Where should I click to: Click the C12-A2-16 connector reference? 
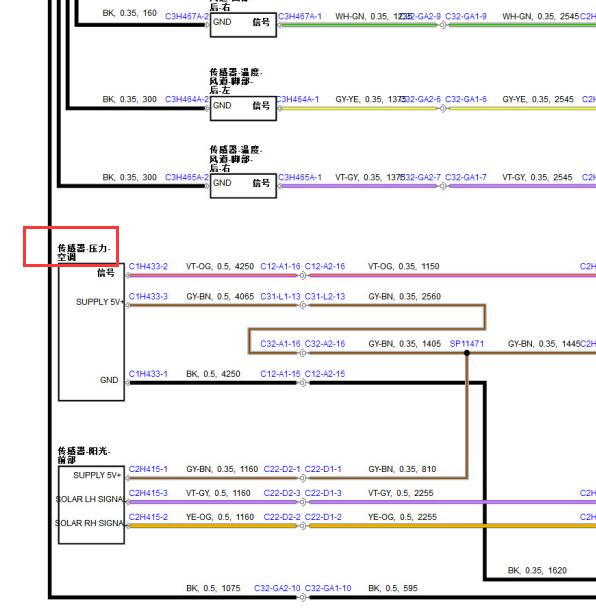(325, 266)
